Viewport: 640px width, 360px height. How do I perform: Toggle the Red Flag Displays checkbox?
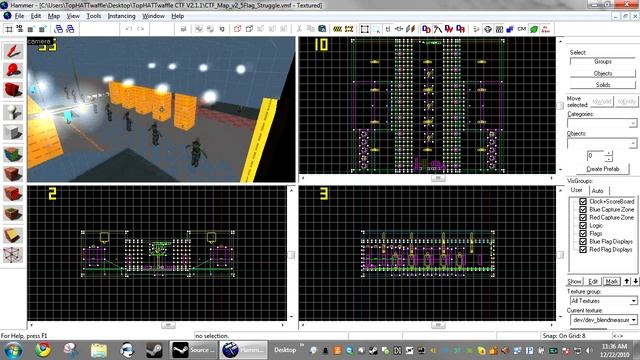pos(583,249)
